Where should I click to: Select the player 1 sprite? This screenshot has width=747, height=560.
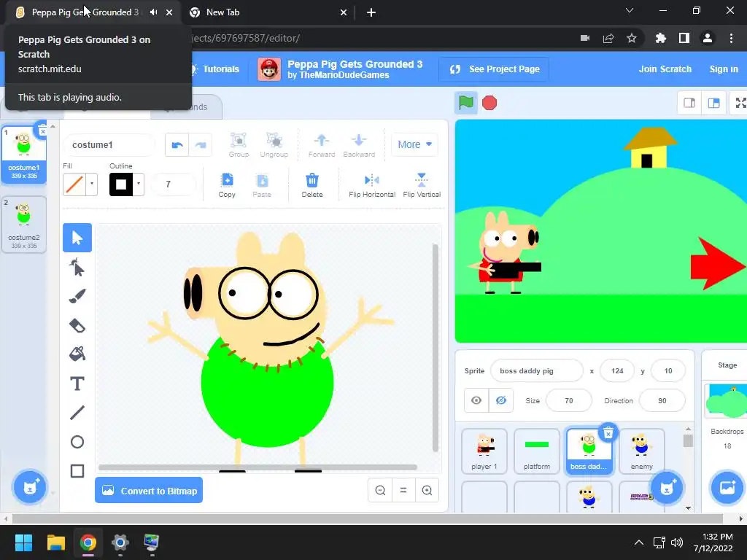pos(484,451)
